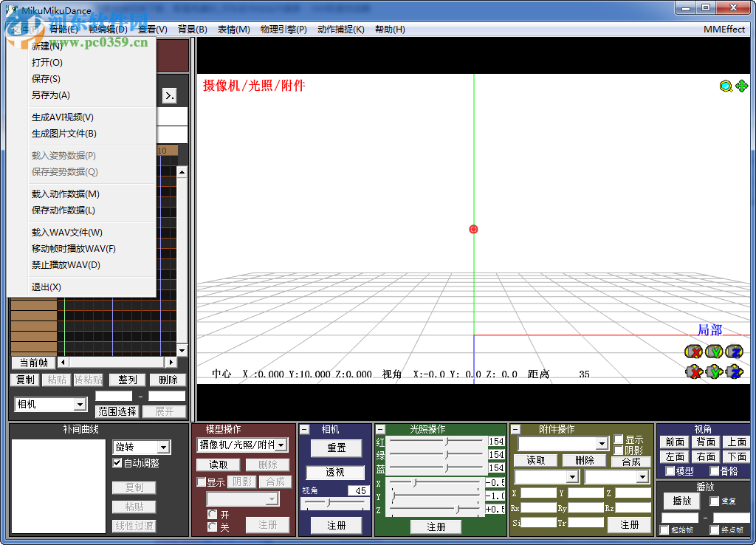Enable the 骨骼 checkbox in 视角 panel
The width and height of the screenshot is (756, 545).
(x=714, y=471)
